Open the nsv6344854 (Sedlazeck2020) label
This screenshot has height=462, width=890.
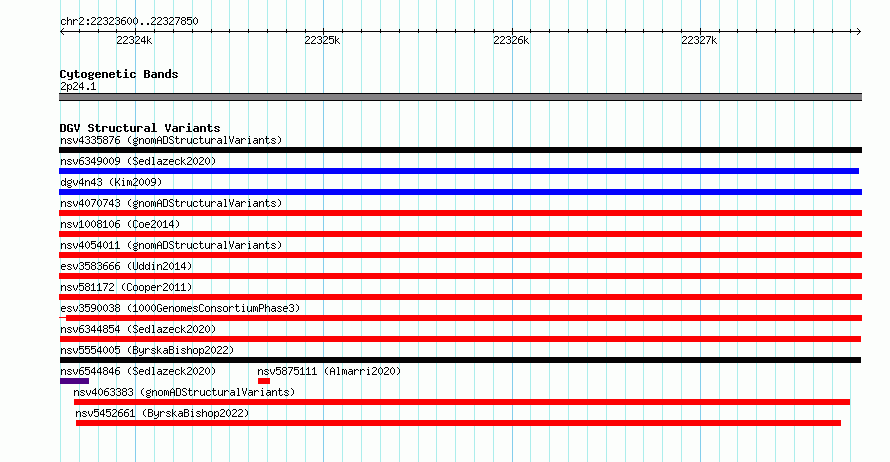point(138,329)
